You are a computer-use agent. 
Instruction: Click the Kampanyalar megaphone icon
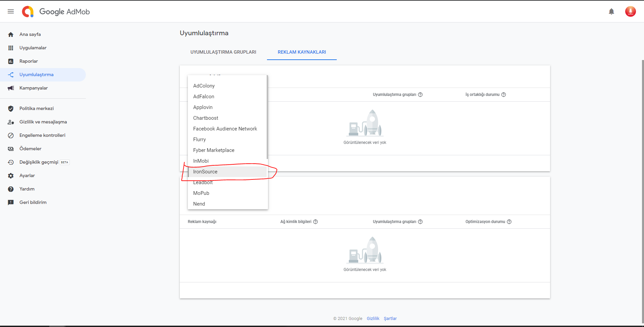pos(11,88)
